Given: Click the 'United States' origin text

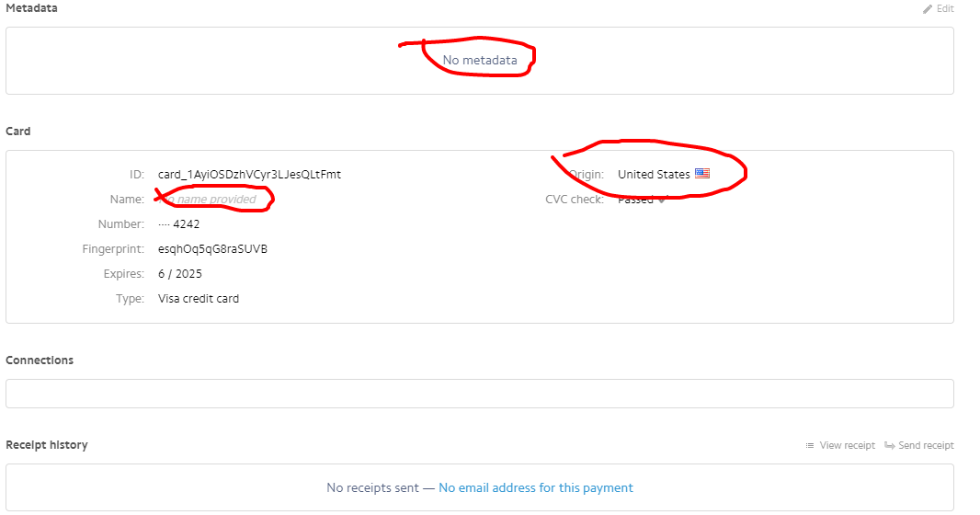Looking at the screenshot, I should point(654,175).
